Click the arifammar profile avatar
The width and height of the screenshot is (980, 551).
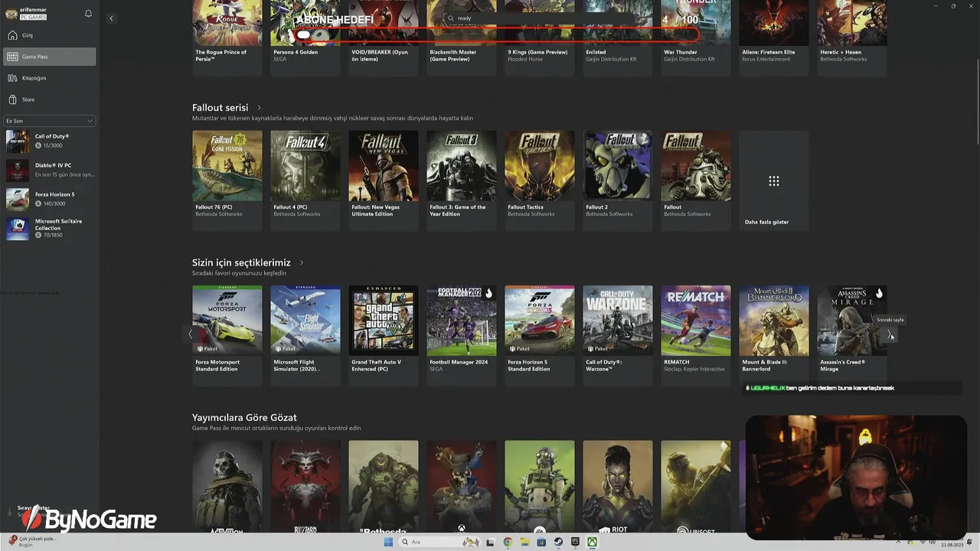[11, 14]
